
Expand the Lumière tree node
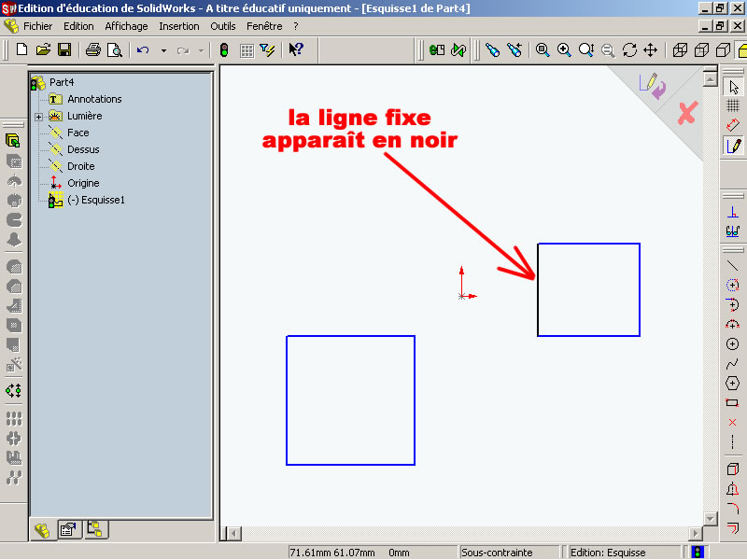point(38,117)
